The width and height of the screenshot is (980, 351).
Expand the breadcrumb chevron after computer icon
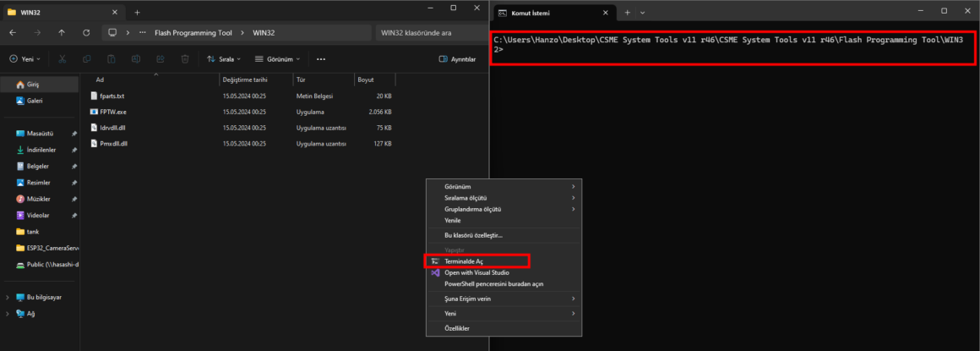(128, 32)
